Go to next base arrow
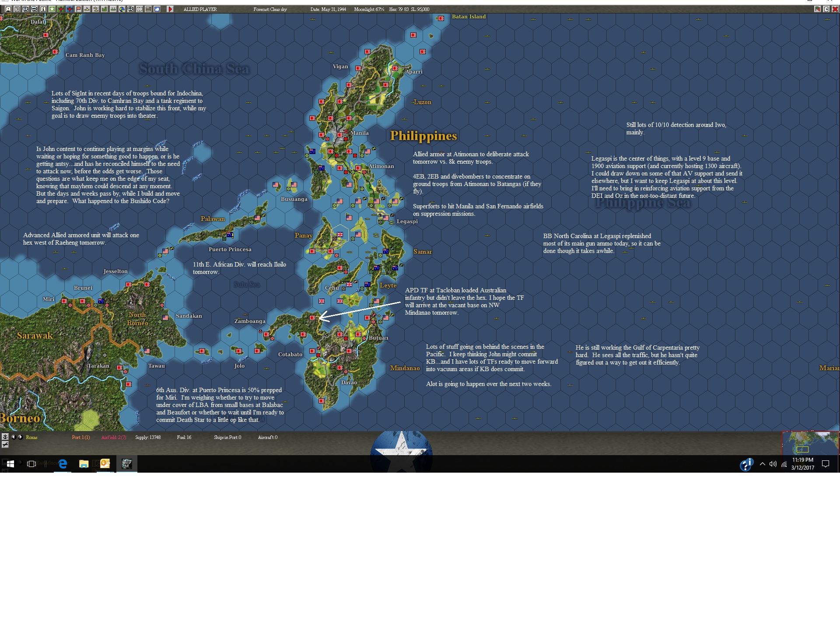 click(x=20, y=437)
